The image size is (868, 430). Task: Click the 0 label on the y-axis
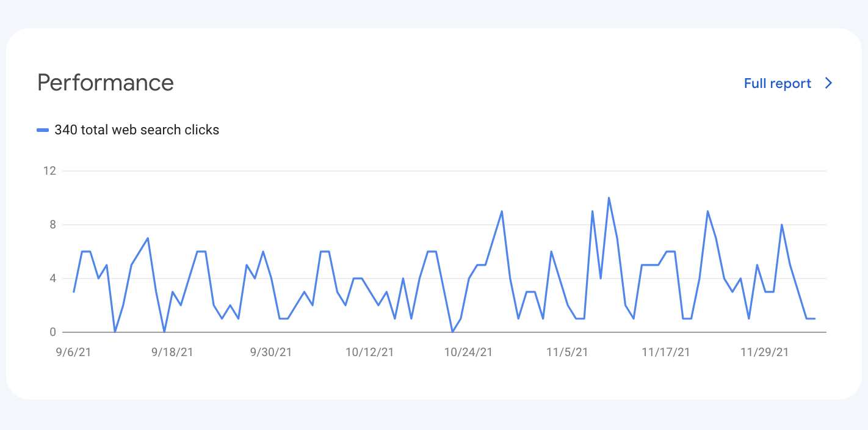click(x=52, y=332)
